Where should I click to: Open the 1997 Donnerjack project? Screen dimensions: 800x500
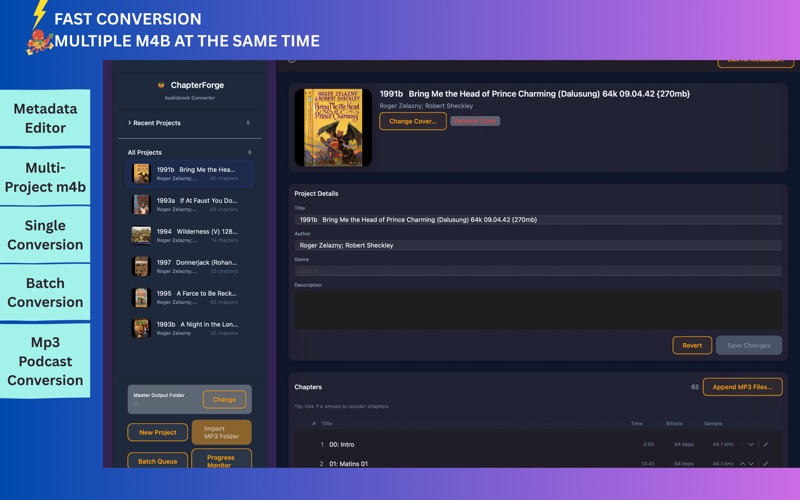pos(189,266)
